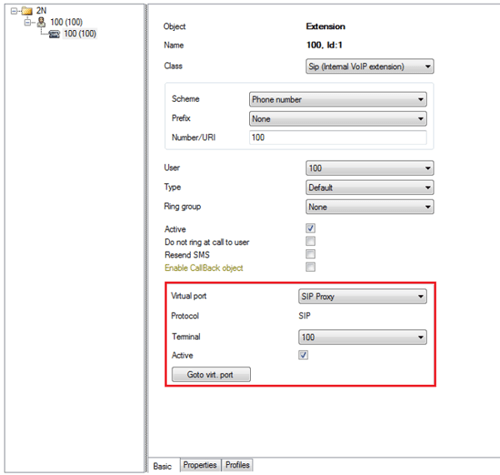Enable Do not ring at call to user
The width and height of the screenshot is (500, 475).
point(310,241)
